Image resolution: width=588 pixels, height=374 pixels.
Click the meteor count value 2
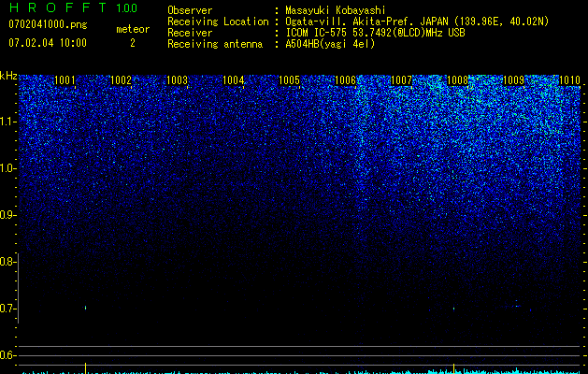click(133, 43)
